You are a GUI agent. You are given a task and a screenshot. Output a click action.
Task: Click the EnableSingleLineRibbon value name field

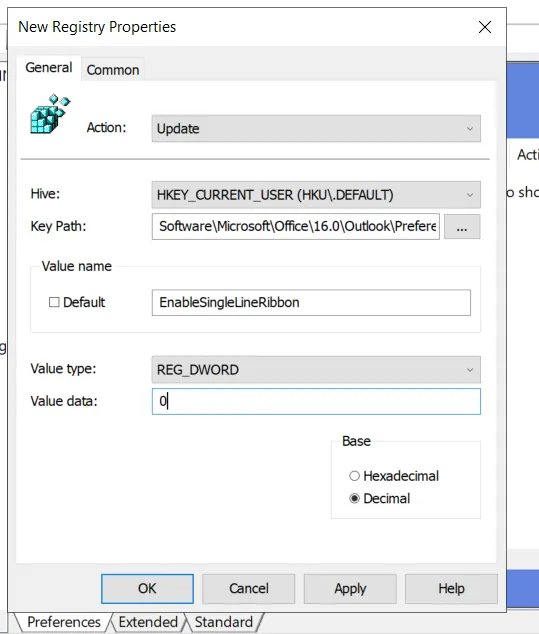(x=311, y=302)
